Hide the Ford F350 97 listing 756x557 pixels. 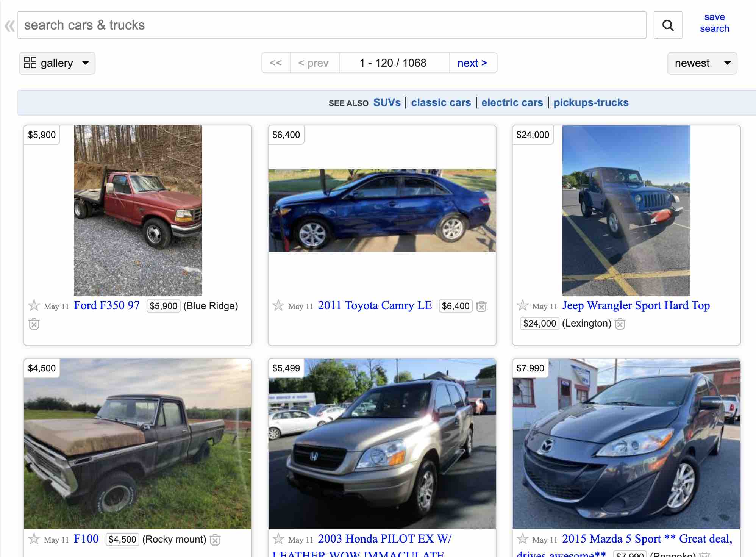34,324
